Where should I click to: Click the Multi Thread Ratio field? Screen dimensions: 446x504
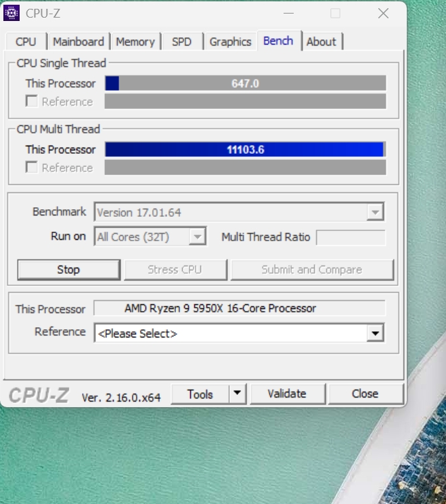351,238
